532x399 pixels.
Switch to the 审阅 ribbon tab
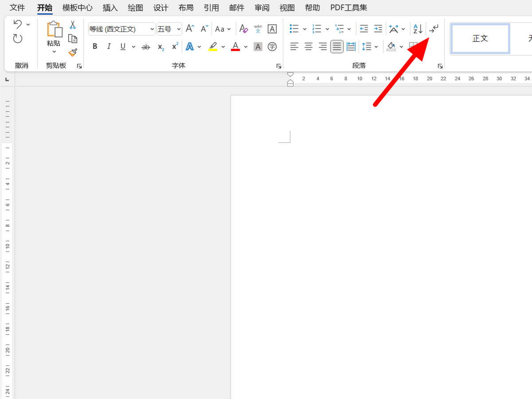click(x=262, y=8)
